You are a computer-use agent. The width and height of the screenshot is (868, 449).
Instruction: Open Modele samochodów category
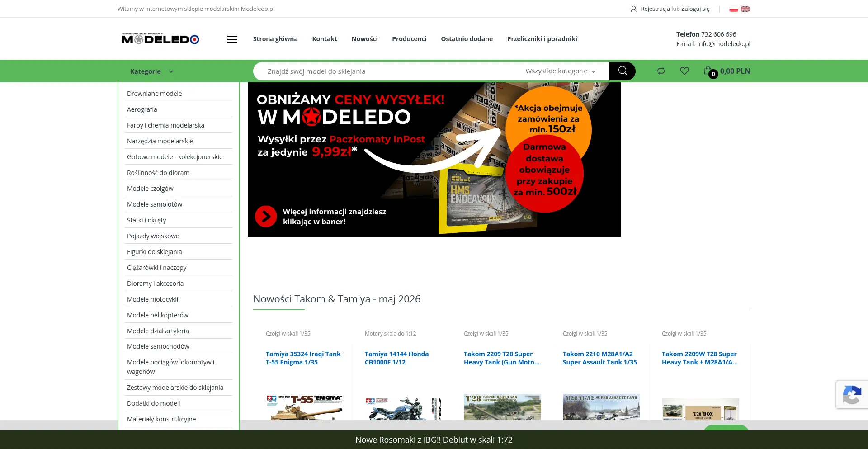158,346
